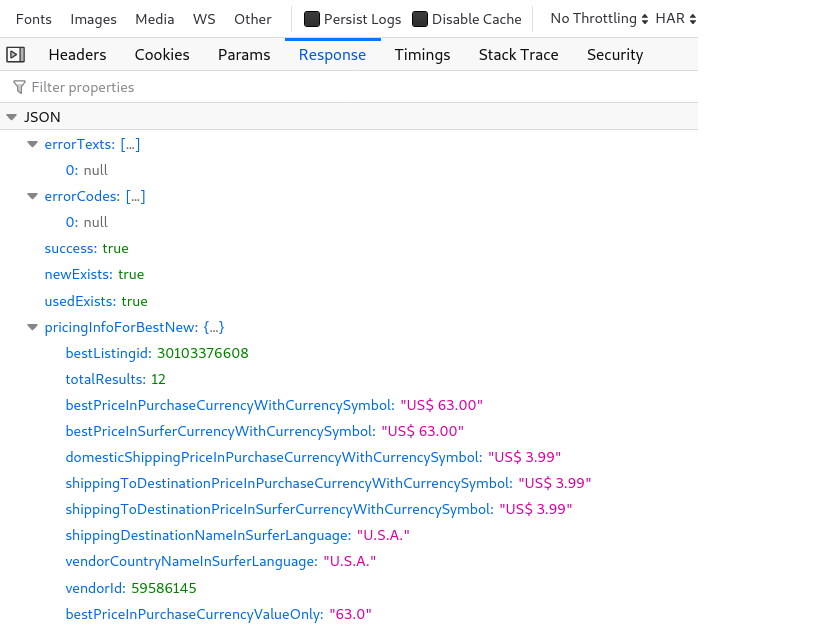Collapse the errorTexts array
Image resolution: width=840 pixels, height=633 pixels.
pyautogui.click(x=33, y=144)
